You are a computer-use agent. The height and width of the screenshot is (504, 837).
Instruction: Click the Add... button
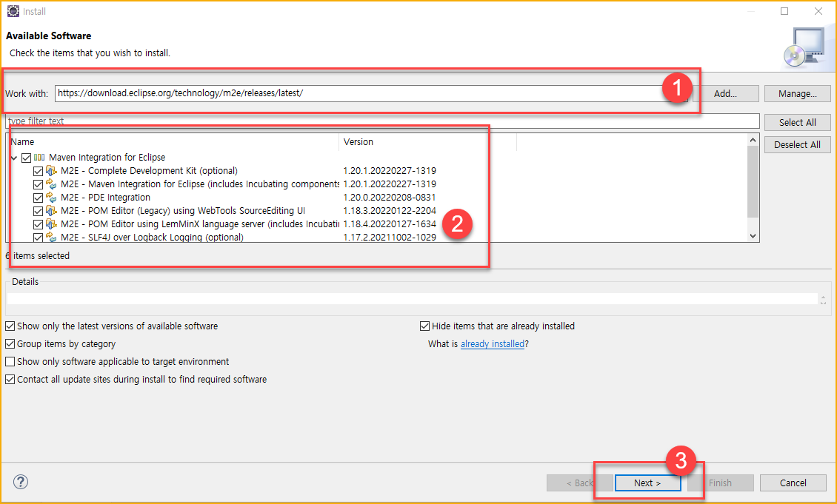point(725,94)
